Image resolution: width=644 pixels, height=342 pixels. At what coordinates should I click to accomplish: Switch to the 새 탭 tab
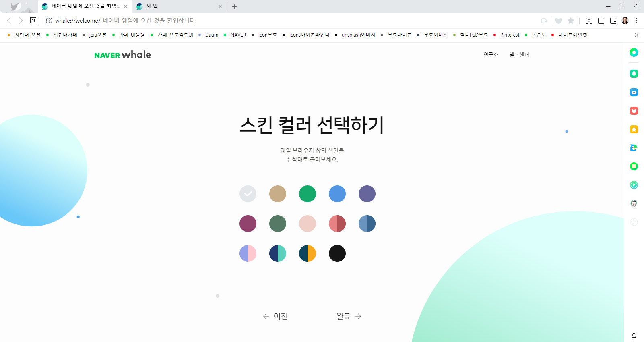179,6
